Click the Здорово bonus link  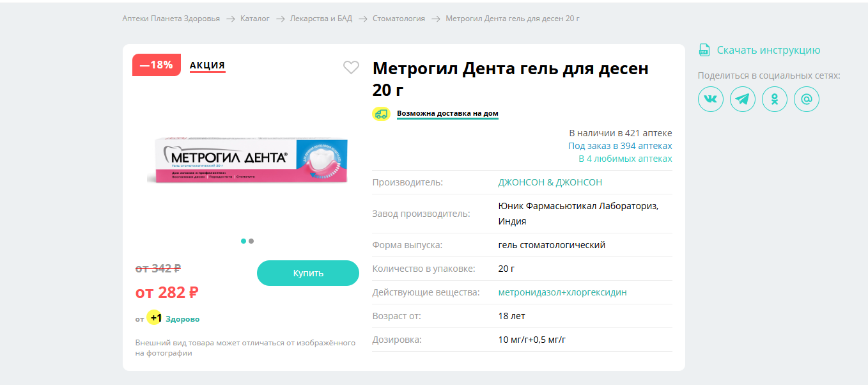pos(183,318)
